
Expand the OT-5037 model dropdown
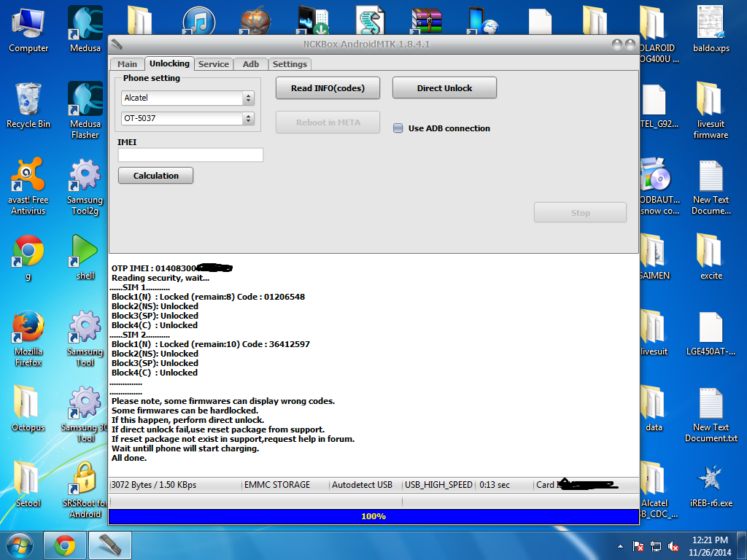[249, 118]
